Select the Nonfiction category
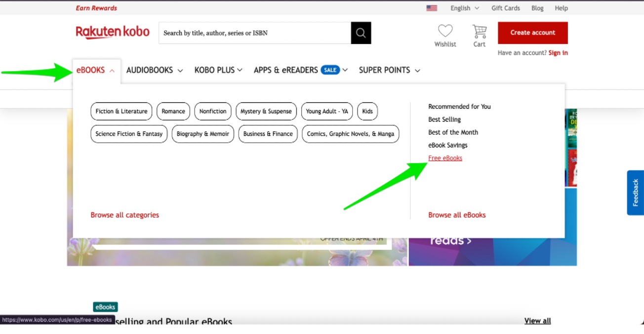The width and height of the screenshot is (644, 334). [213, 111]
